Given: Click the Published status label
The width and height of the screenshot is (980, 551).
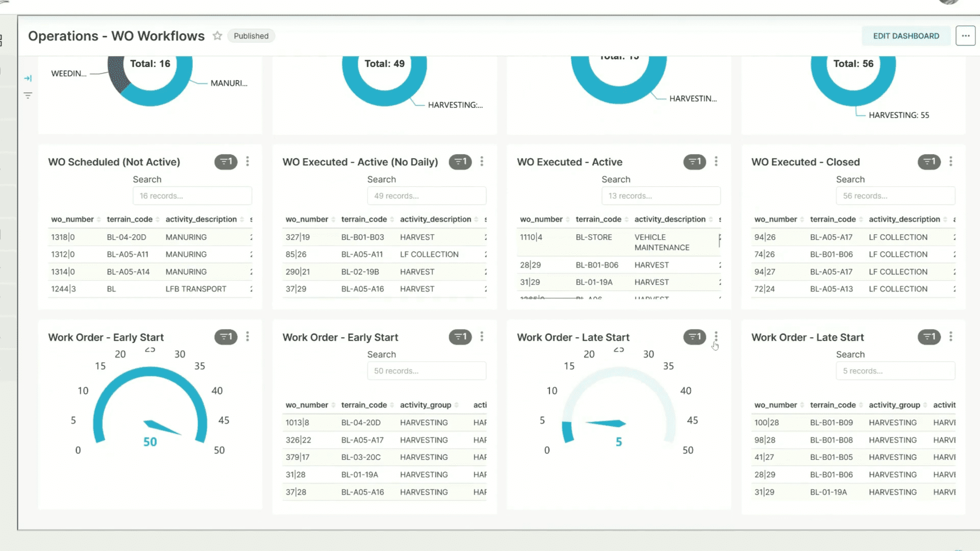Looking at the screenshot, I should coord(251,36).
